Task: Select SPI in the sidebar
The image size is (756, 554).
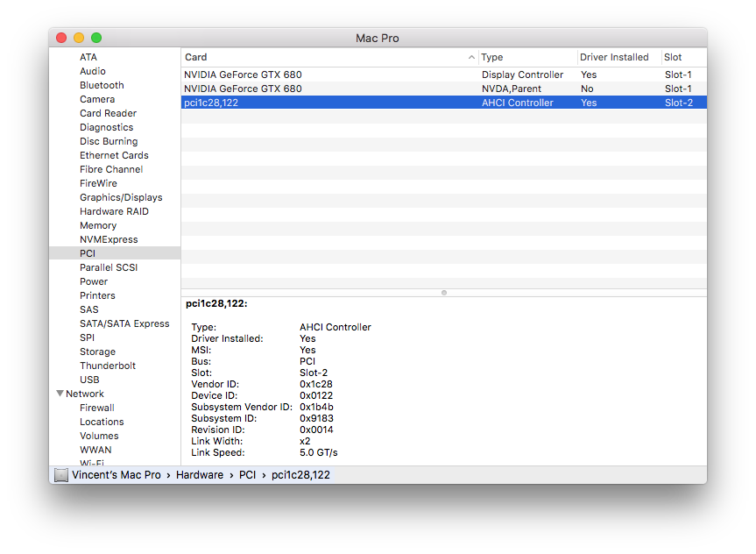Action: tap(87, 337)
